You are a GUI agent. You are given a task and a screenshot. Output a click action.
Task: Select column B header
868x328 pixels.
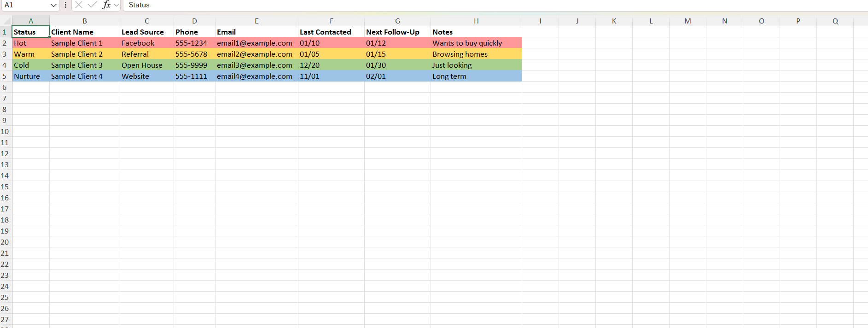(85, 21)
